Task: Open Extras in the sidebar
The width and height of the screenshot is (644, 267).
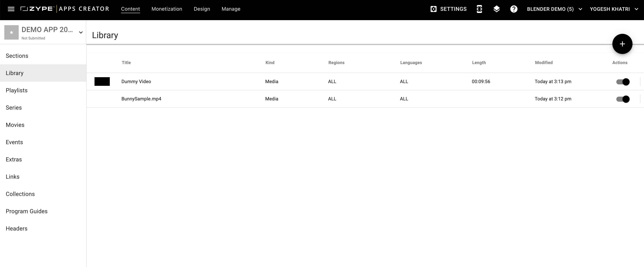Action: click(43, 159)
